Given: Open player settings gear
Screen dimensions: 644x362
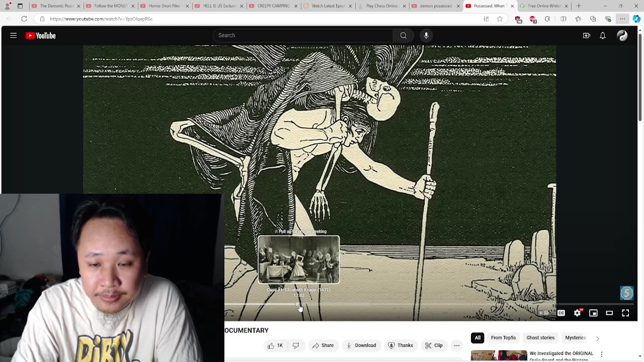Looking at the screenshot, I should [577, 313].
